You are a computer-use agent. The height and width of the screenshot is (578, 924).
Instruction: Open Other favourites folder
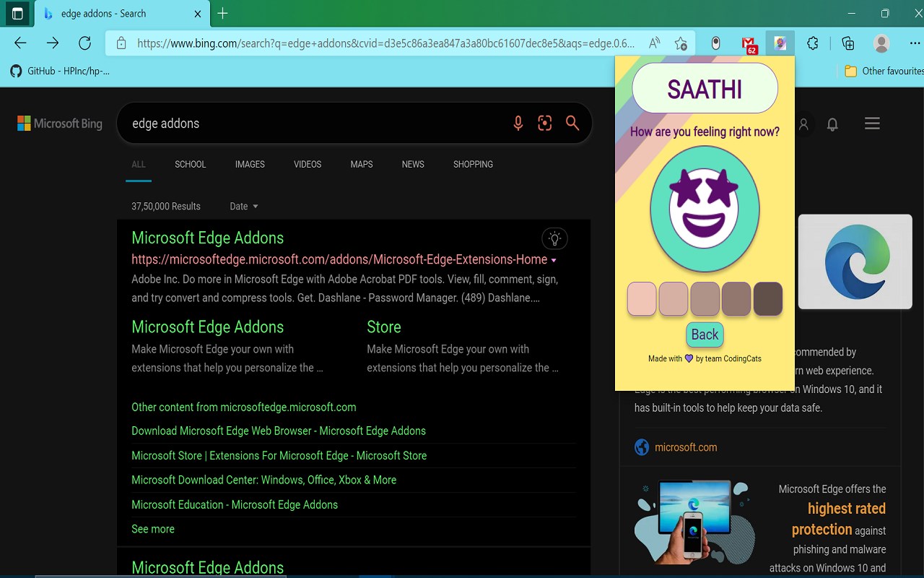pyautogui.click(x=884, y=71)
